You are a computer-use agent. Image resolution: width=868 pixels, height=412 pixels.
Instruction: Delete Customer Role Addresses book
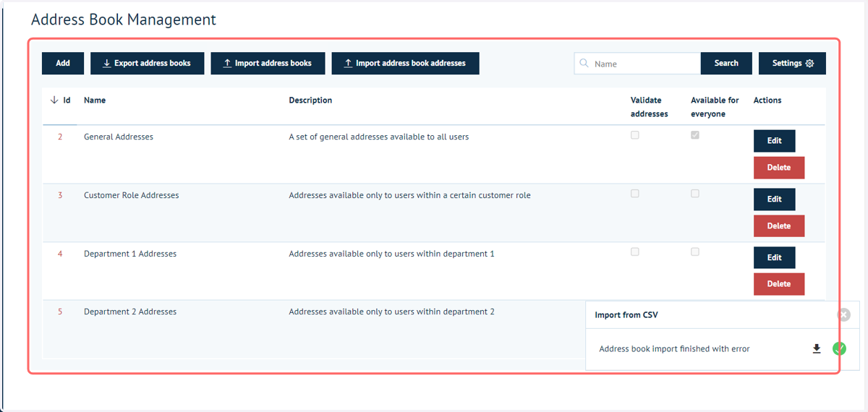[x=779, y=226]
